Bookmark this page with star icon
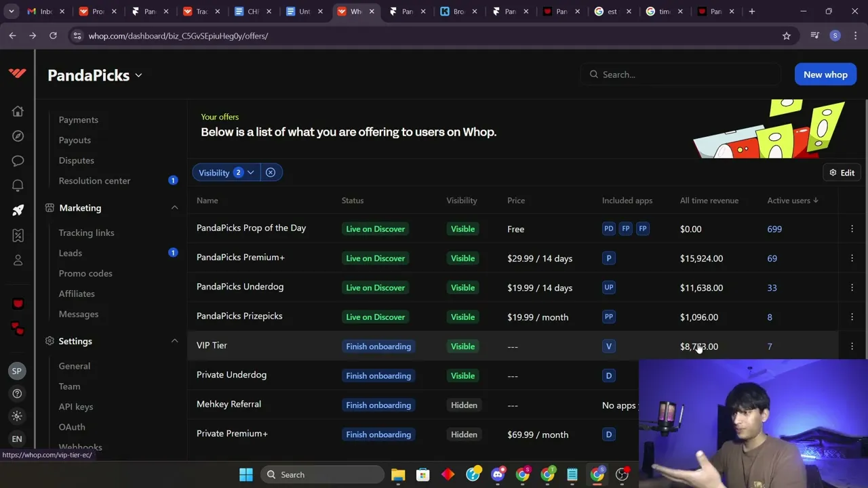This screenshot has width=868, height=488. point(786,36)
